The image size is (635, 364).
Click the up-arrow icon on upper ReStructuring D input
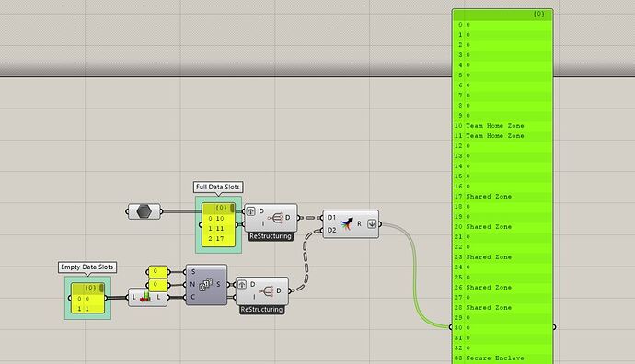click(x=250, y=211)
